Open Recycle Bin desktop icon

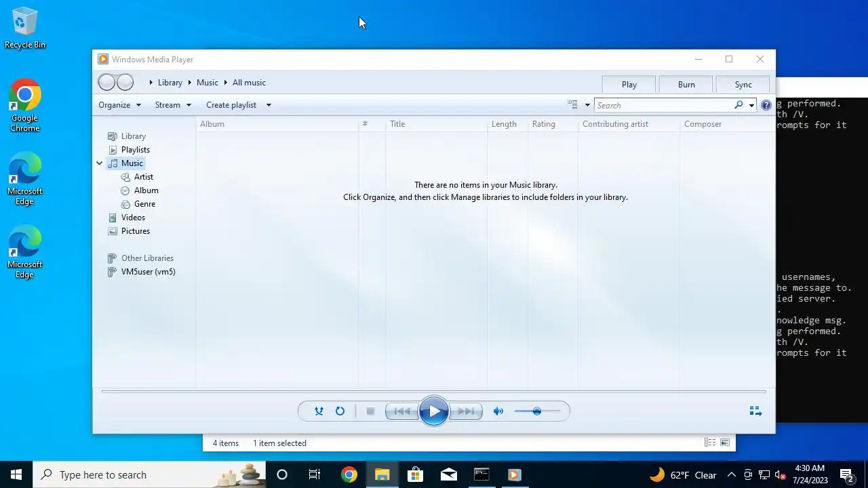point(25,28)
